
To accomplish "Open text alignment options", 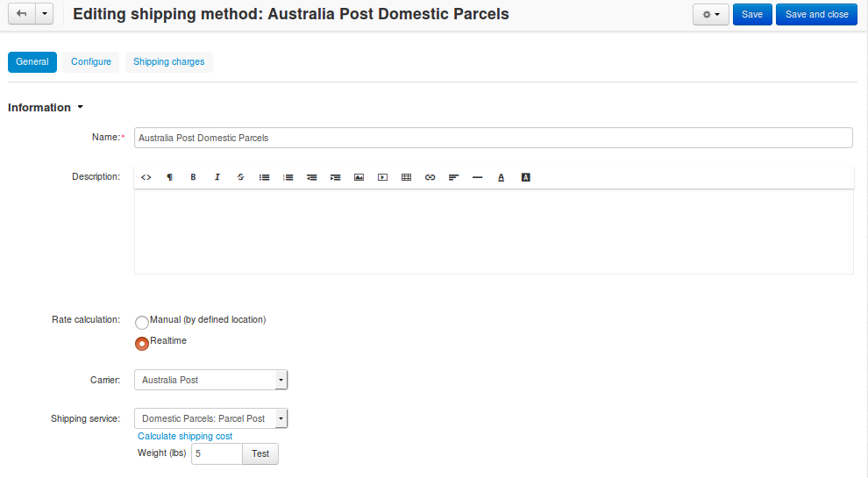I will (454, 177).
